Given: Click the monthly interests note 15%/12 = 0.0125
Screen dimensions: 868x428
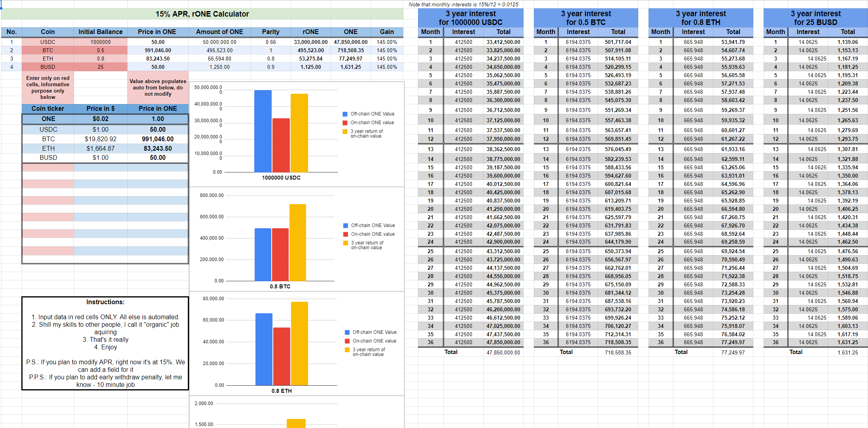Looking at the screenshot, I should (x=463, y=4).
